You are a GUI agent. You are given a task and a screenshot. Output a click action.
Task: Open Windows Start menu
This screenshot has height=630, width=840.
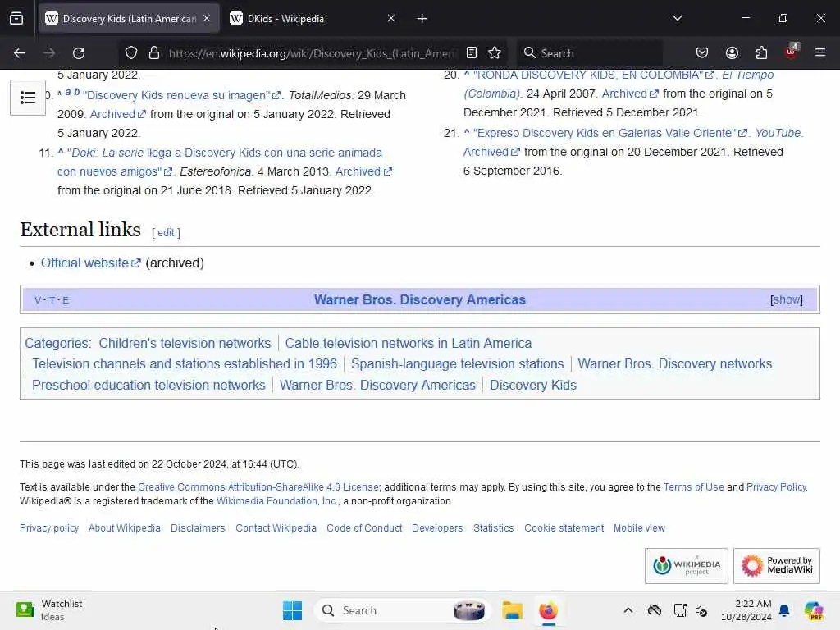click(293, 610)
